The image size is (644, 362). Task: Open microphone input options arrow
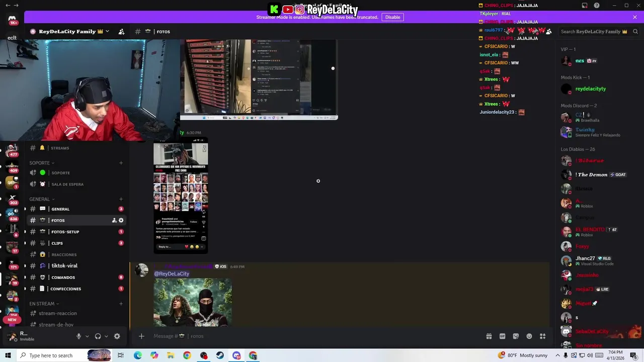[x=87, y=336]
